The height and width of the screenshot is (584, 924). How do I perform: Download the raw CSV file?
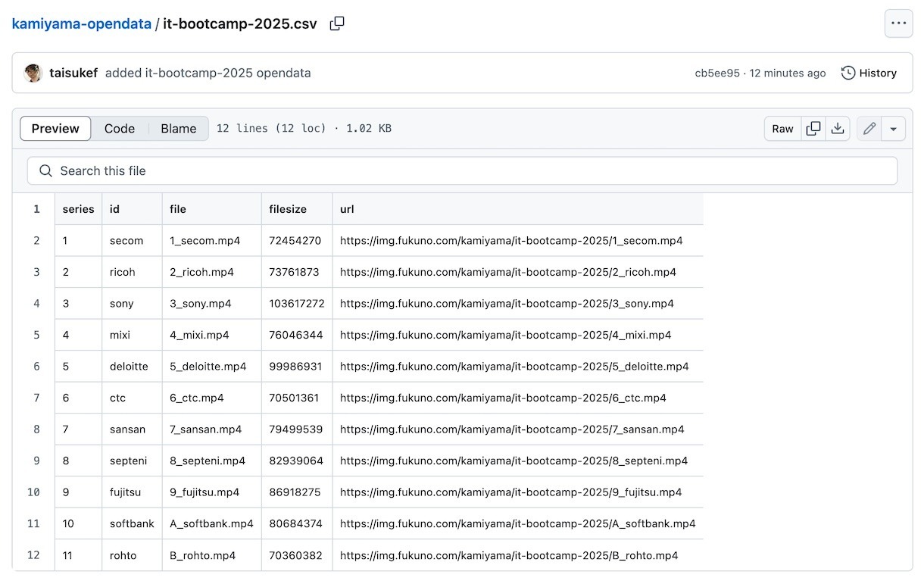tap(838, 129)
